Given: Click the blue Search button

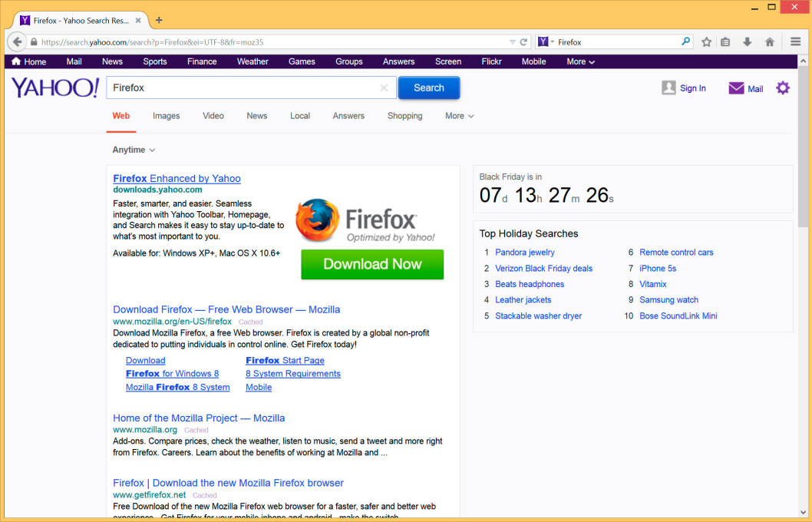Looking at the screenshot, I should pyautogui.click(x=429, y=88).
